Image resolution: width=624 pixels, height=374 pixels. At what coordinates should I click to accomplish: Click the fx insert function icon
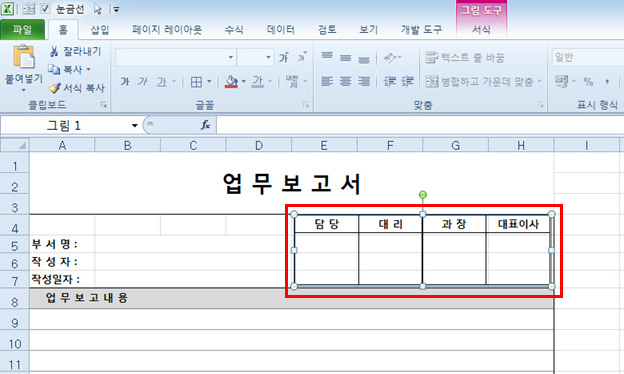tap(205, 125)
